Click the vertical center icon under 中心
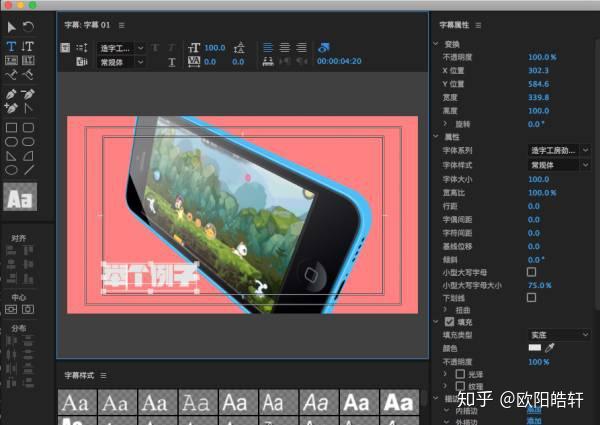 (x=11, y=309)
